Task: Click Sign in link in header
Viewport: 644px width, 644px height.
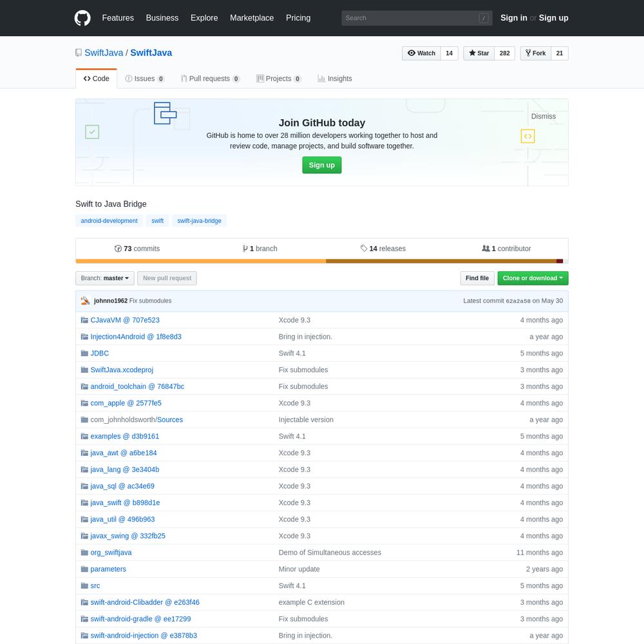Action: pos(513,18)
